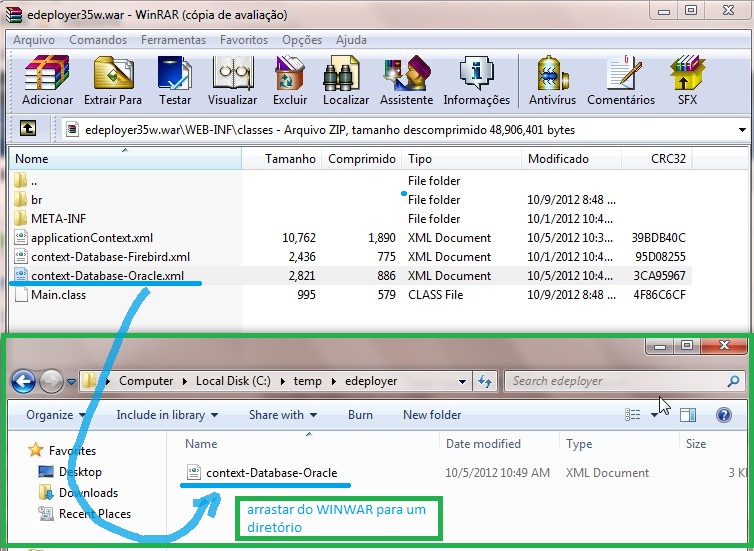This screenshot has height=551, width=754.
Task: Open the Opções menu
Action: point(302,40)
